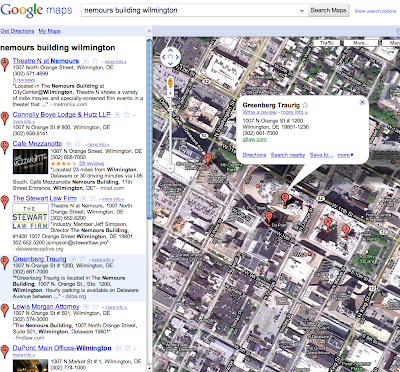Star Greenberg Traurig in info window

click(305, 105)
